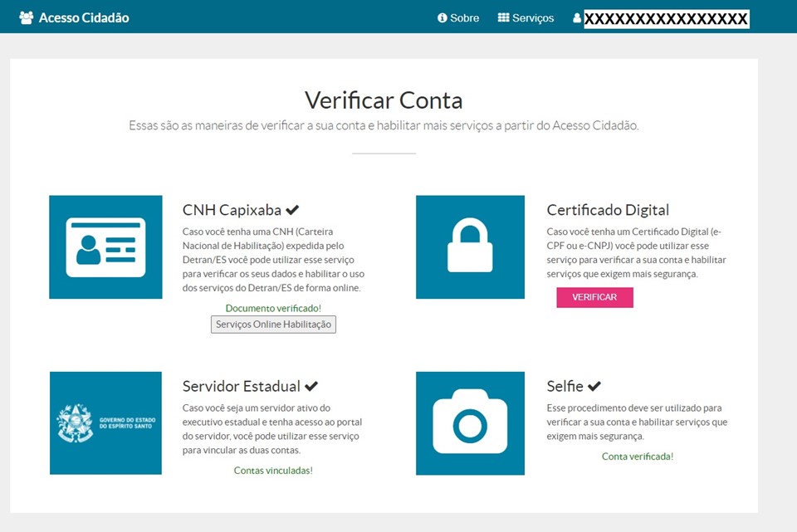797x532 pixels.
Task: Click the Certificado Digital padlock icon
Action: (470, 247)
